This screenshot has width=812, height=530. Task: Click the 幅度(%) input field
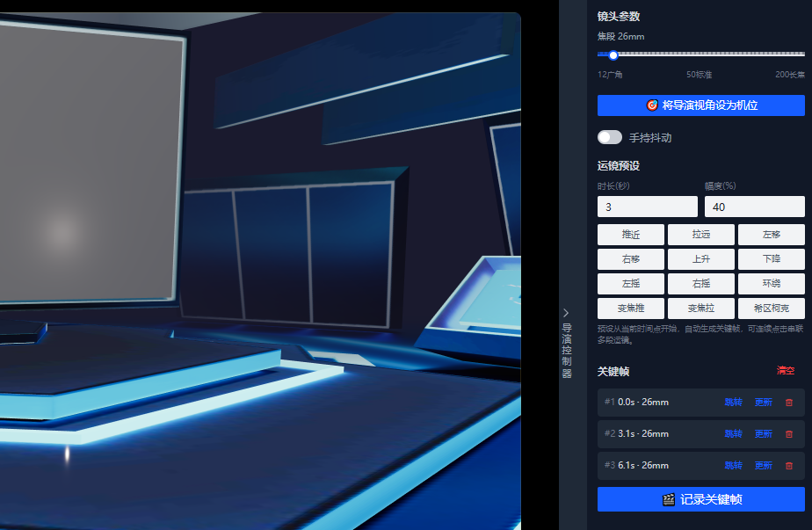(x=755, y=207)
